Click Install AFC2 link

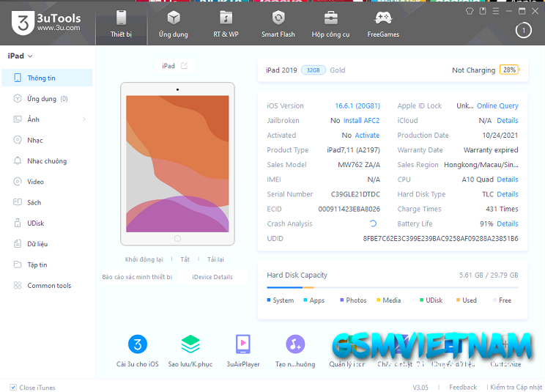tap(361, 121)
